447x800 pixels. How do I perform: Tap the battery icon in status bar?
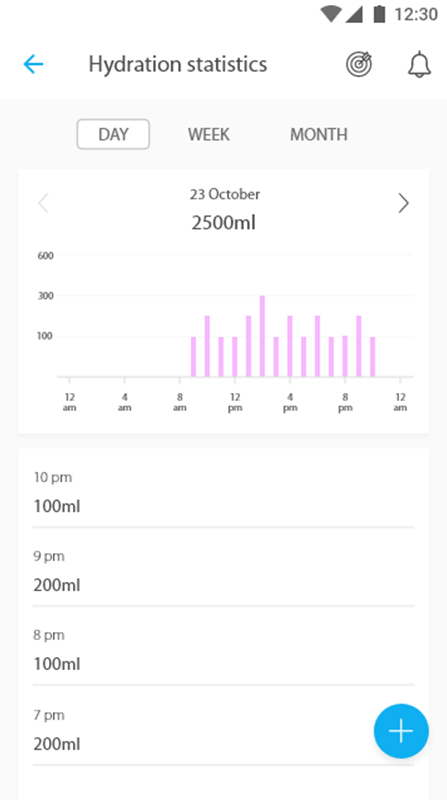(x=379, y=14)
